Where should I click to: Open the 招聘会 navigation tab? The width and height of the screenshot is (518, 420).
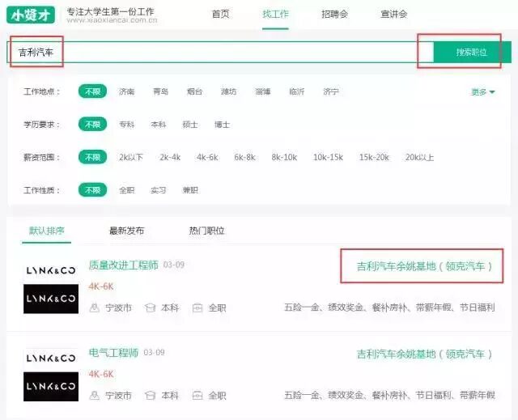click(x=334, y=15)
